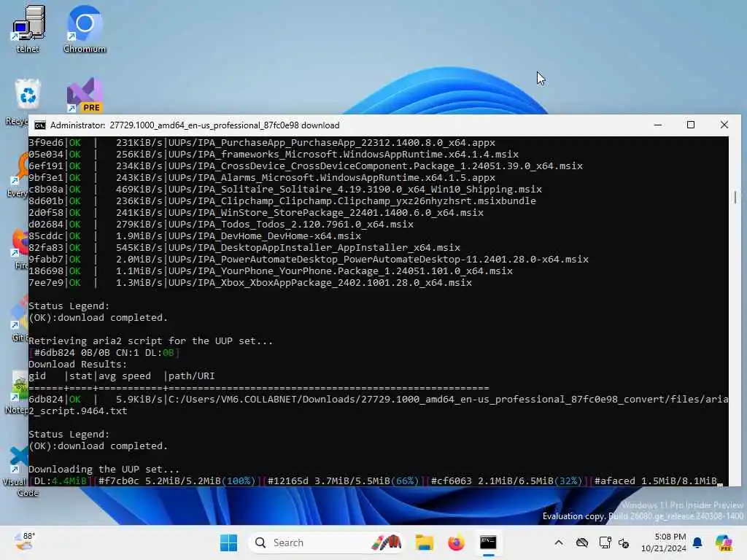The image size is (747, 560).
Task: Click the Solitaire_4.19.3190.0 msix line
Action: [x=285, y=189]
